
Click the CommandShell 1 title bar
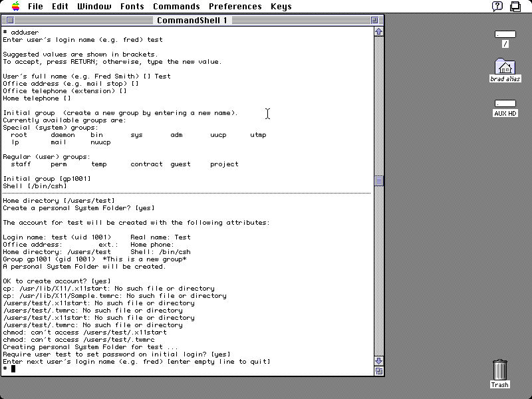click(192, 21)
